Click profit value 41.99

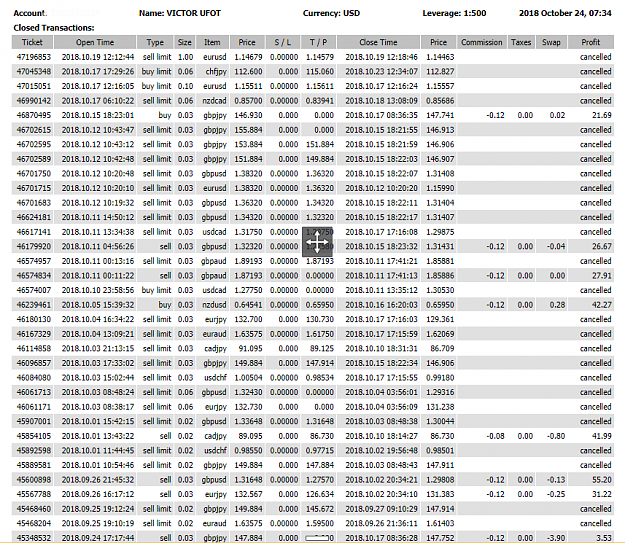(601, 436)
